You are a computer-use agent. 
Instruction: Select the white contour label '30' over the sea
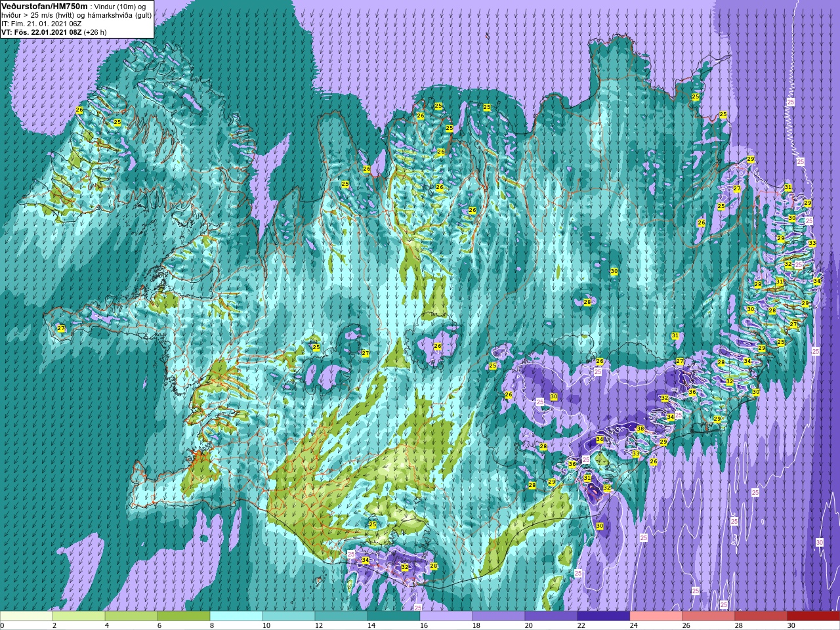pos(820,542)
